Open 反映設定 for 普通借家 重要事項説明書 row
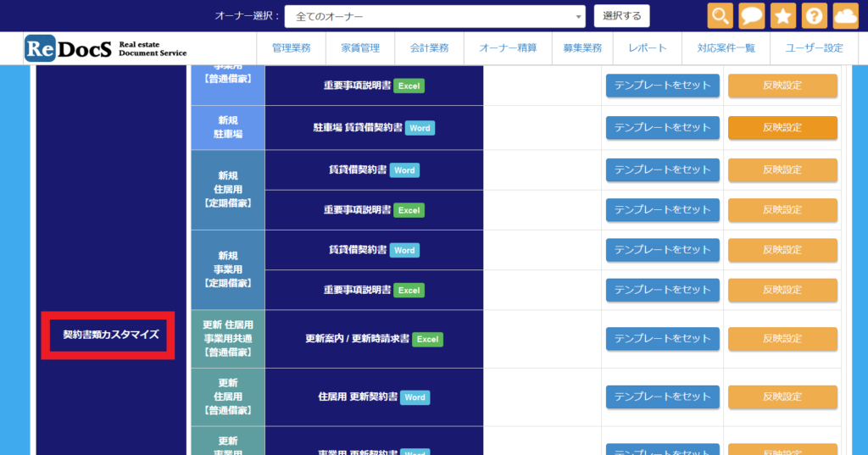Image resolution: width=868 pixels, height=455 pixels. tap(782, 86)
